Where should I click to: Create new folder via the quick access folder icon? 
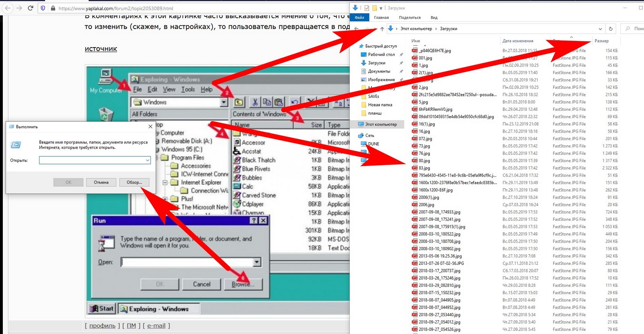click(374, 8)
